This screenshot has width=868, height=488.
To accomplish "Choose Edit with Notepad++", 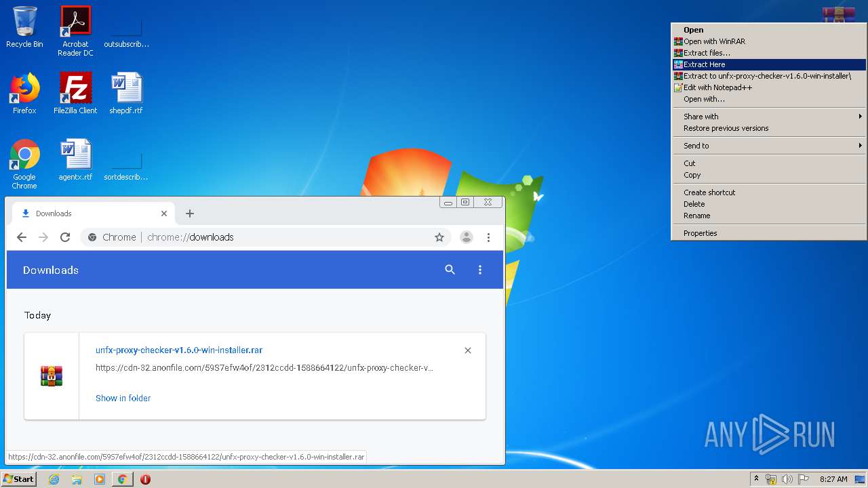I will coord(769,87).
